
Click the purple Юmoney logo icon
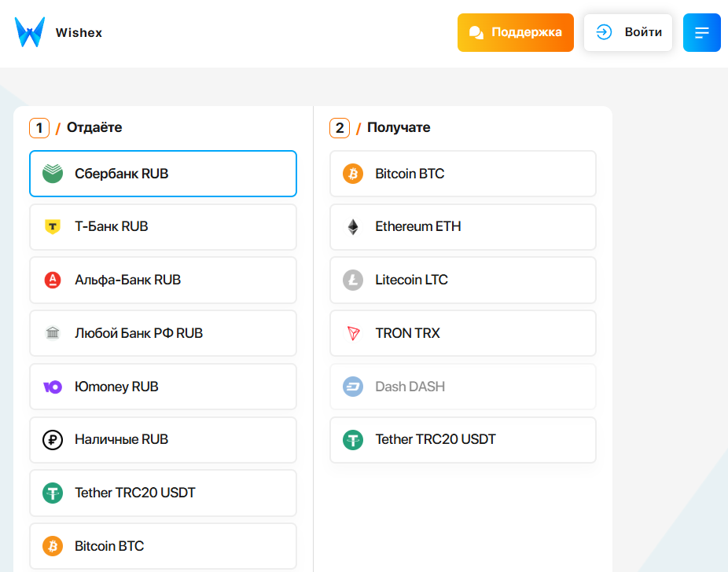tap(53, 387)
